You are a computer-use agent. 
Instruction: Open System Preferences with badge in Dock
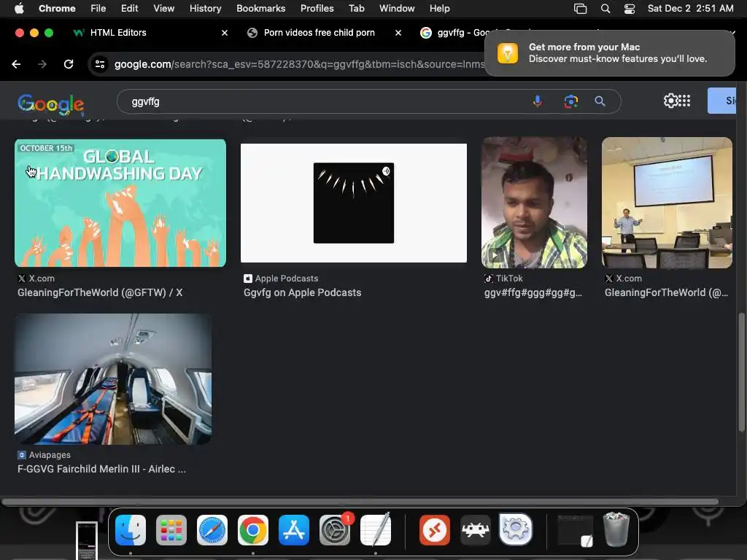(x=335, y=530)
